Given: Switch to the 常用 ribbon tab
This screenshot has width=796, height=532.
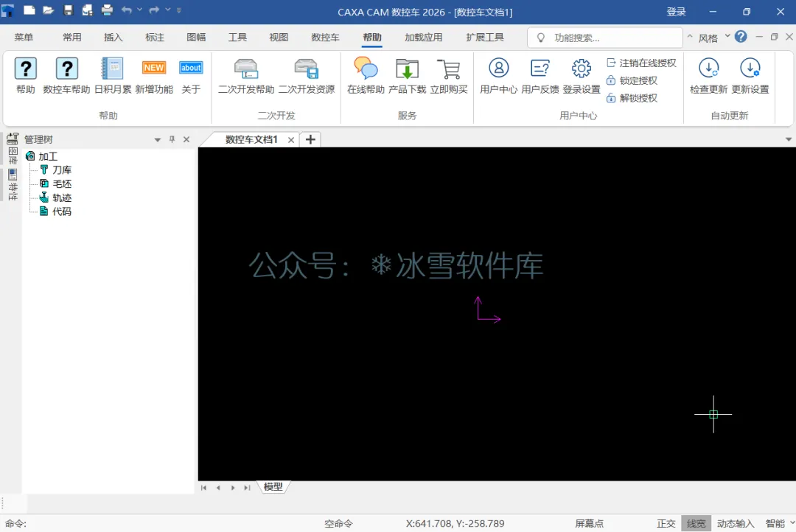Looking at the screenshot, I should 71,38.
